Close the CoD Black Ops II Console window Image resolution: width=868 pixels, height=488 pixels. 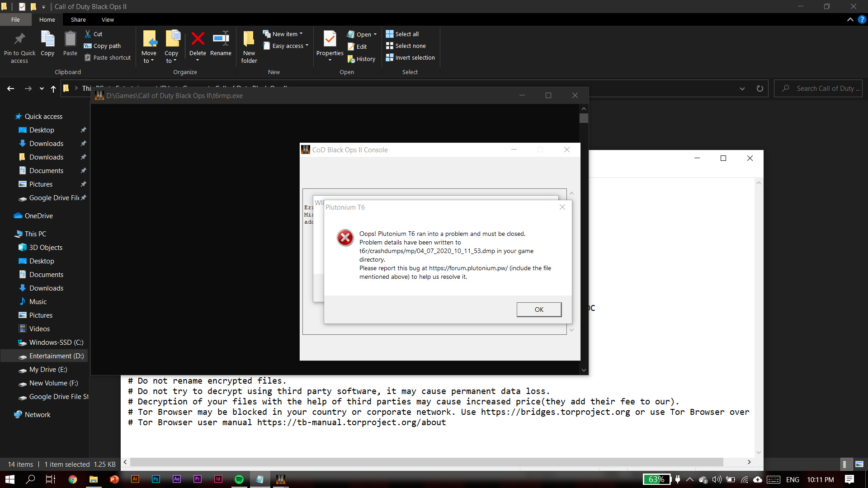tap(567, 150)
